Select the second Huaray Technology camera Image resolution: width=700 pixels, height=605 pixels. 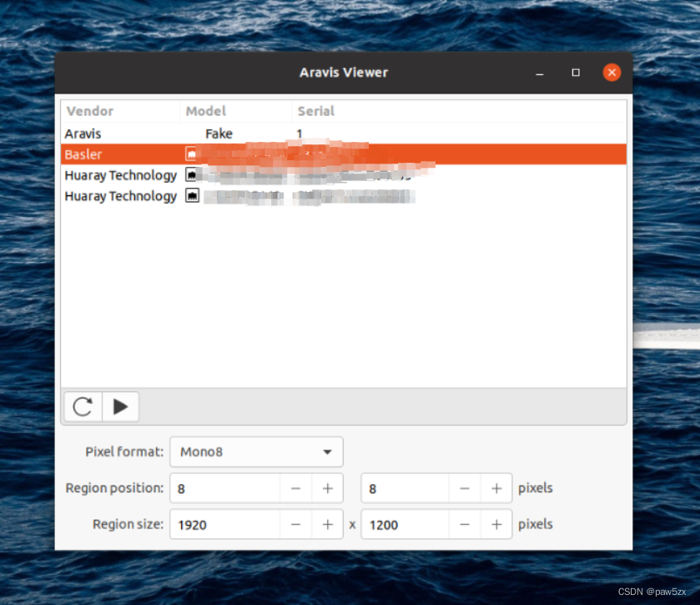(x=120, y=196)
